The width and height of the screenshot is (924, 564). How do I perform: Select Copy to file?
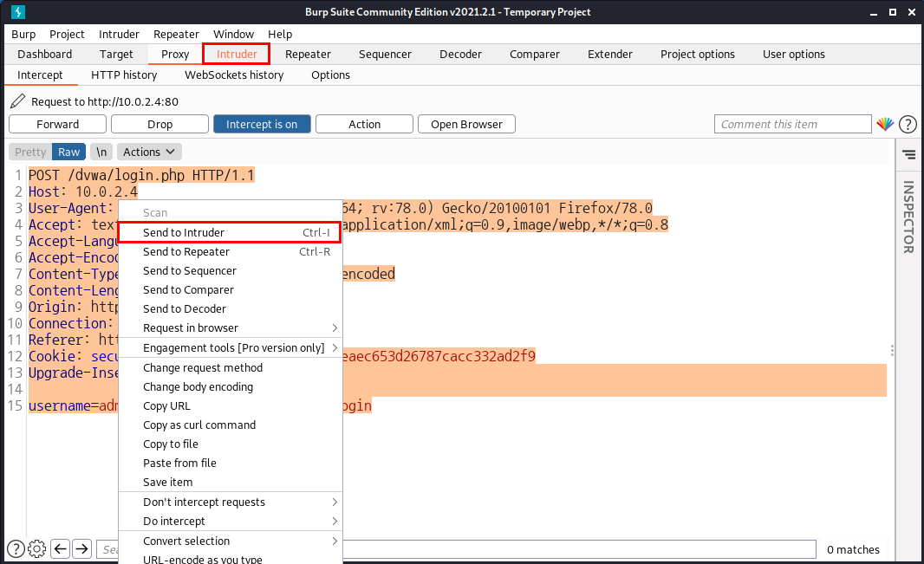point(231,444)
